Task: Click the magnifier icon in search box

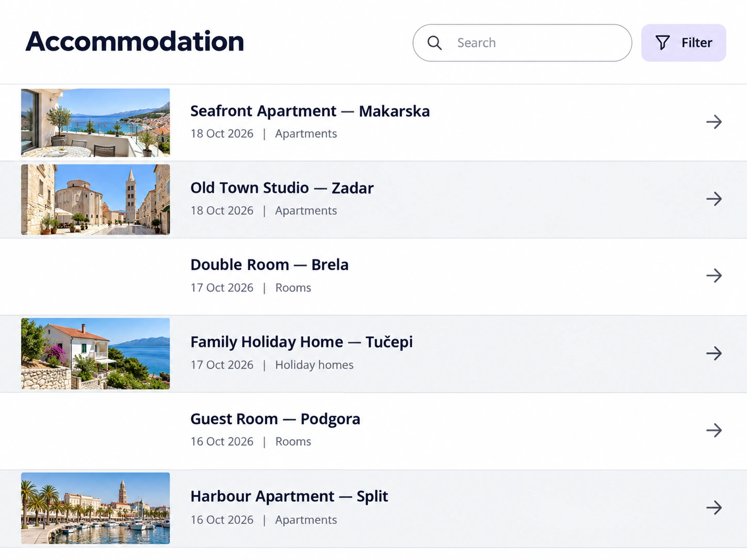Action: point(435,43)
